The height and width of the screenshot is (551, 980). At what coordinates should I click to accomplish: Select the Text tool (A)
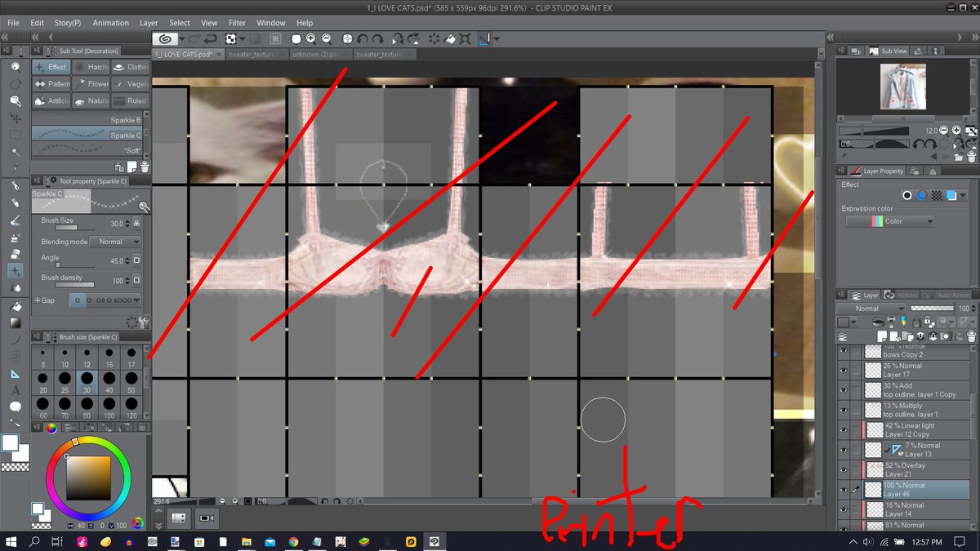[x=16, y=390]
